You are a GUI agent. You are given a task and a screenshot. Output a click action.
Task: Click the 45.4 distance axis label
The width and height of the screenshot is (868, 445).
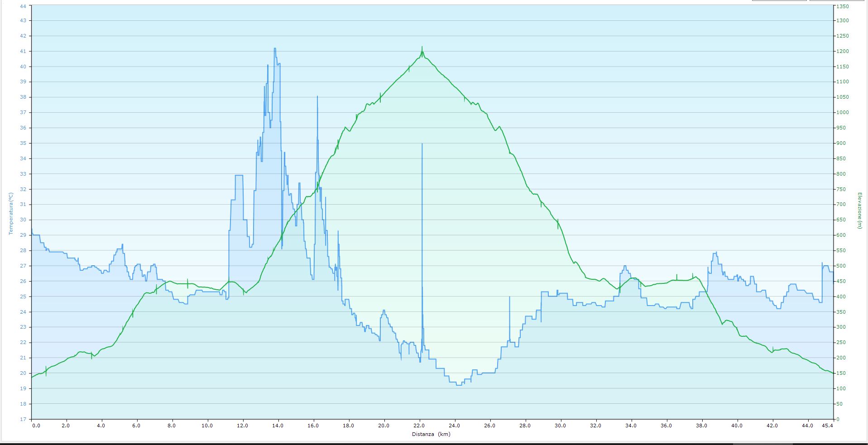pos(827,426)
